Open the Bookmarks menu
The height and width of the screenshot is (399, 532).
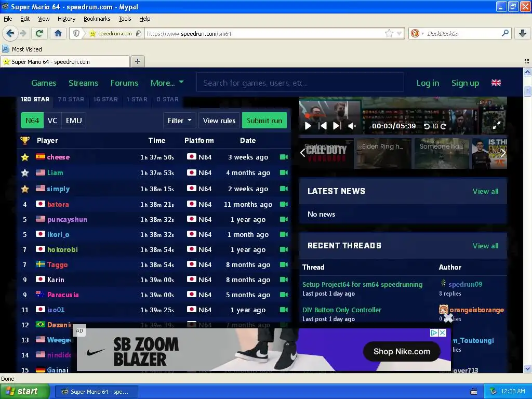click(97, 19)
